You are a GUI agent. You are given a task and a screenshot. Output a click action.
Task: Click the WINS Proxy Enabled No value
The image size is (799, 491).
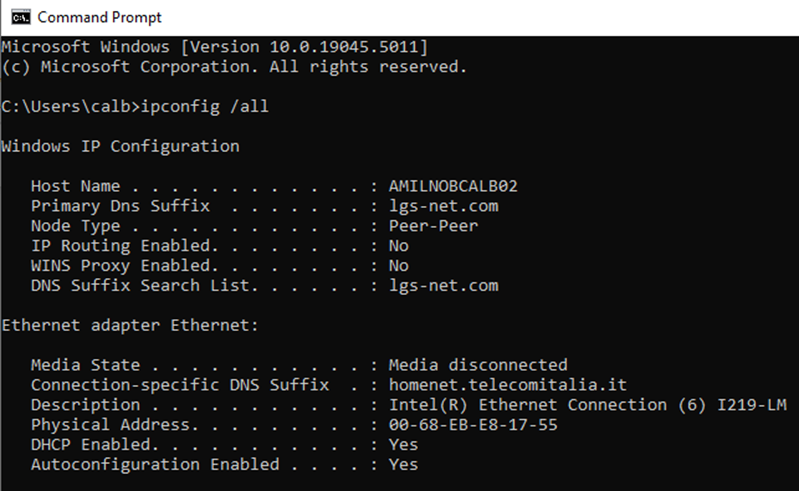[399, 266]
